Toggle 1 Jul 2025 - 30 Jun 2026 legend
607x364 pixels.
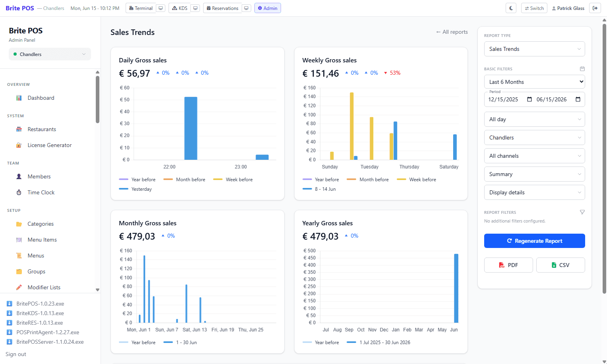coord(378,343)
